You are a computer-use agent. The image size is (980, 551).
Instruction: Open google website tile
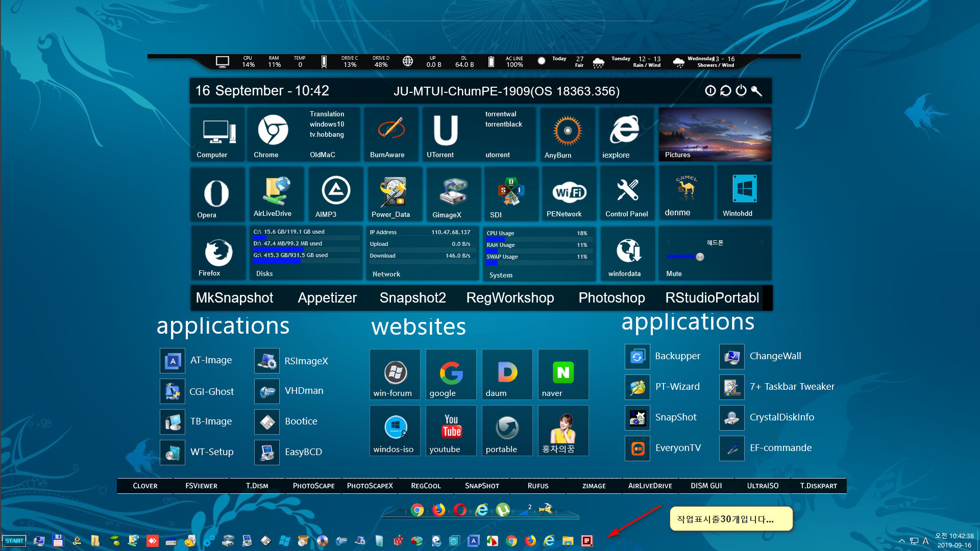coord(451,374)
